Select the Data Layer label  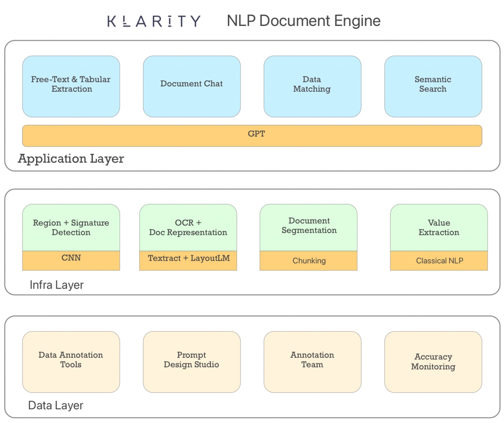(x=56, y=405)
